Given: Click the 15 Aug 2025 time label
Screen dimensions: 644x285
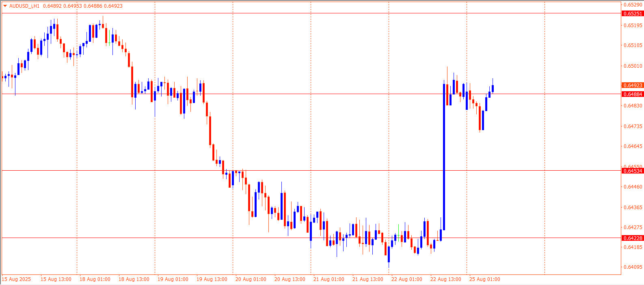Looking at the screenshot, I should 16,279.
